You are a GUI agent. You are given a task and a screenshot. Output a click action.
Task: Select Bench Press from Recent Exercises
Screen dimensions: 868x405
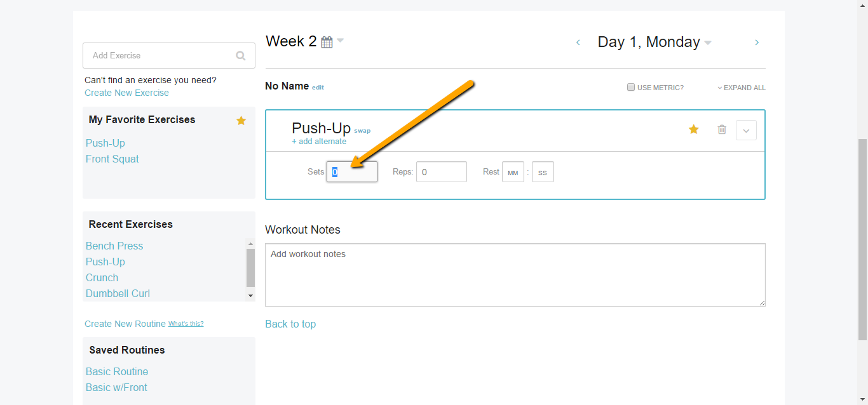coord(114,246)
